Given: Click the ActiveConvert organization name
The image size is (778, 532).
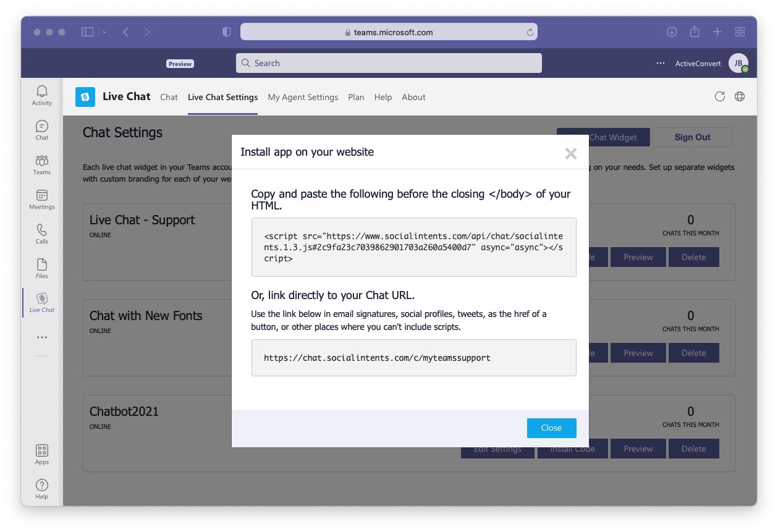Looking at the screenshot, I should [698, 63].
